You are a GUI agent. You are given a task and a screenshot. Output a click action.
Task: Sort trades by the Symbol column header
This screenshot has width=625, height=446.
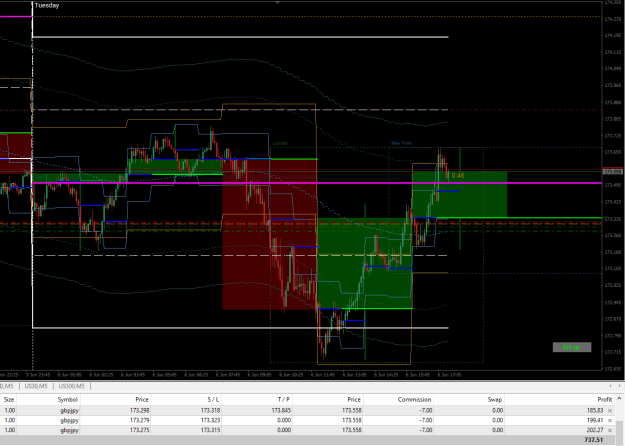click(67, 400)
